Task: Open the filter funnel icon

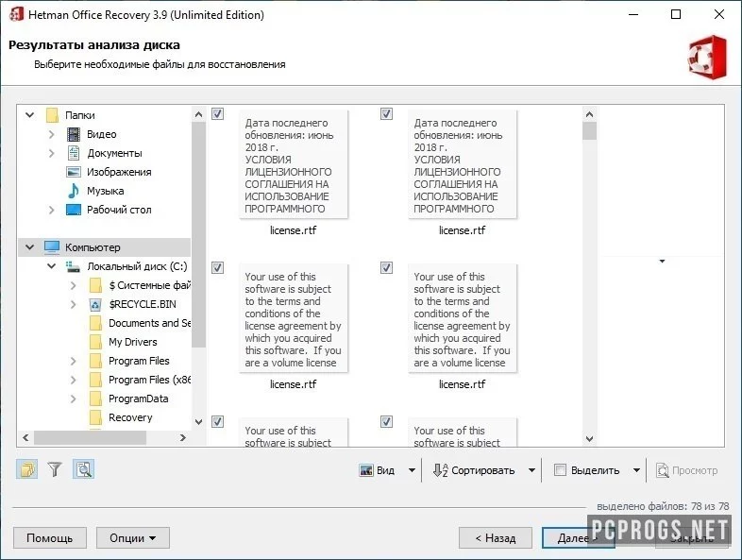Action: click(55, 469)
